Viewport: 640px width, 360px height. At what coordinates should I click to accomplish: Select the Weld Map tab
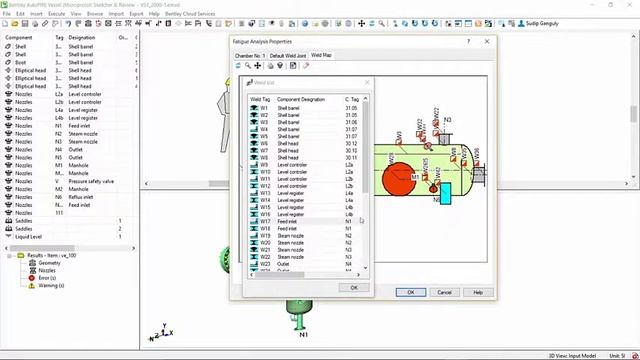tap(321, 55)
